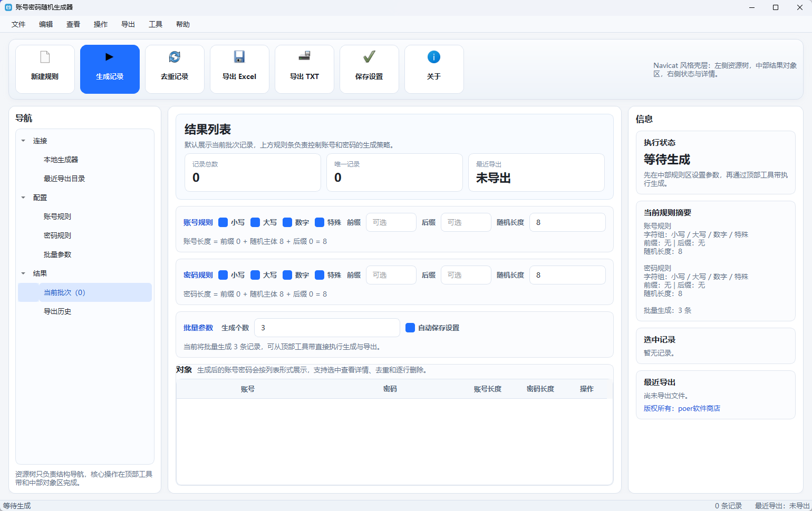Screen dimensions: 812x511
Task: Click the 密码 column header
Action: coord(390,389)
